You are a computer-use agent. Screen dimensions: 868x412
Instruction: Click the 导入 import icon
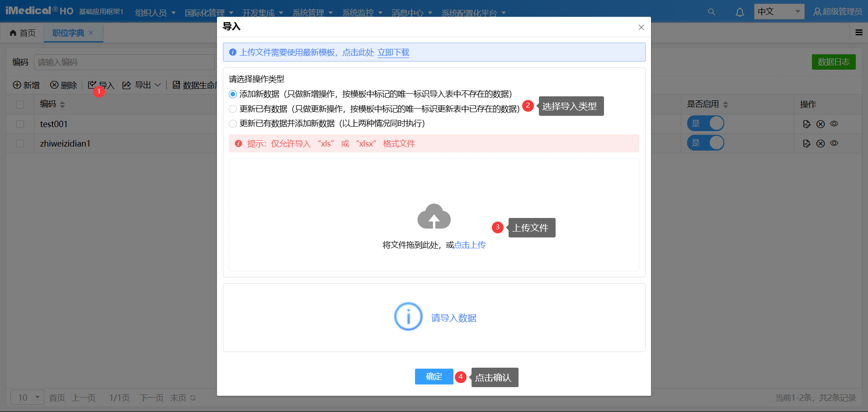pos(93,85)
